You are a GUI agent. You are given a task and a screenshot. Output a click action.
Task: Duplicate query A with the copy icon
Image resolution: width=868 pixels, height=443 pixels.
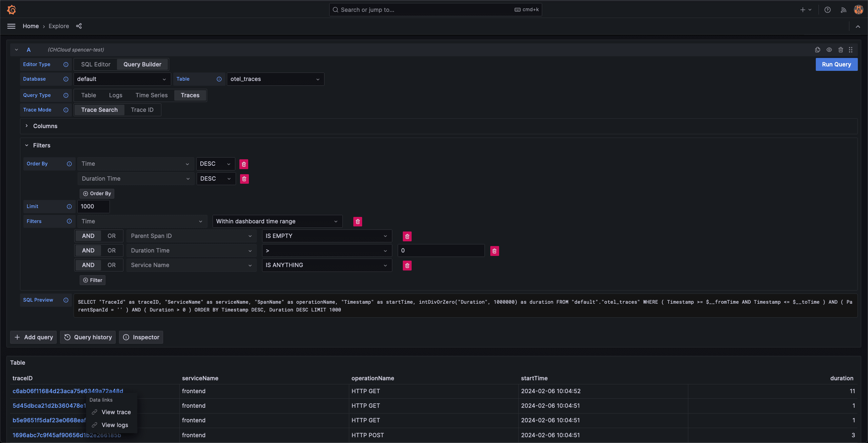[817, 50]
